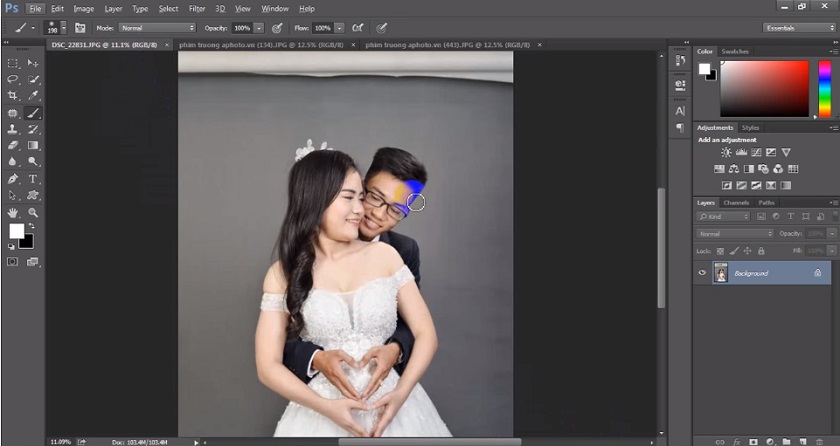This screenshot has width=840, height=446.
Task: Select the Brush tool in toolbox
Action: (x=33, y=113)
